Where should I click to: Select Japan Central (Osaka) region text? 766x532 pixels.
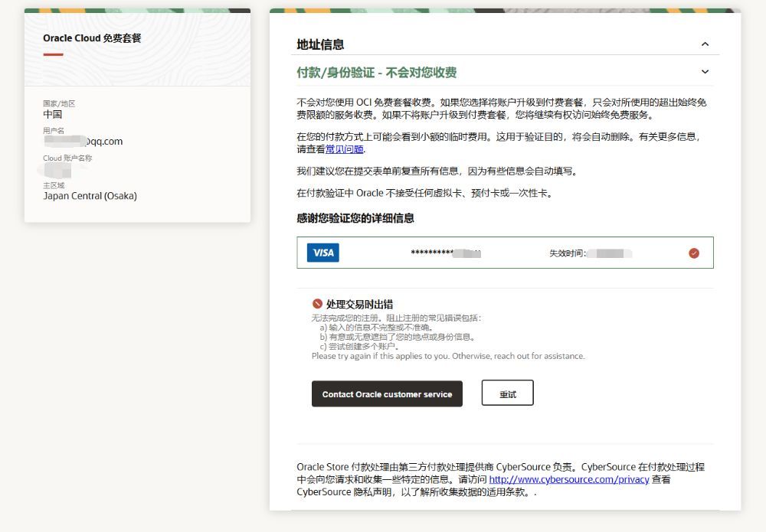[90, 196]
